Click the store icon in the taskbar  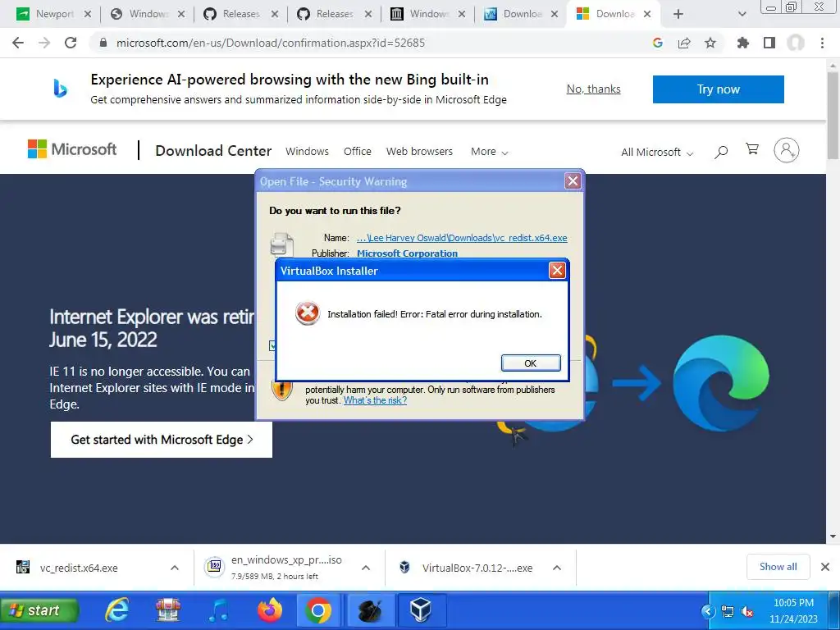tap(167, 610)
